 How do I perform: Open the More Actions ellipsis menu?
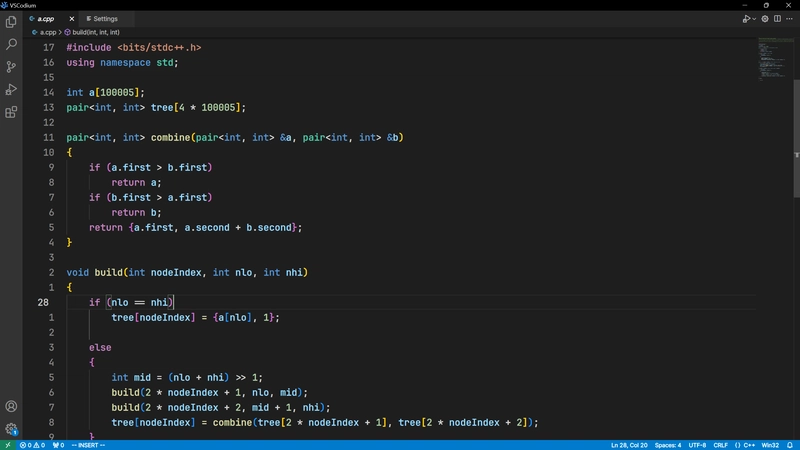click(x=791, y=19)
